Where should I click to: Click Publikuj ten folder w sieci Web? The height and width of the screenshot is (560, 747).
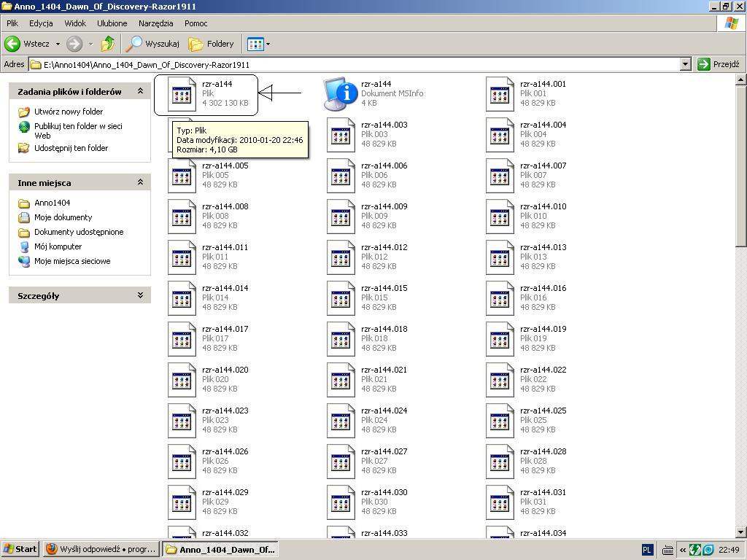click(78, 131)
